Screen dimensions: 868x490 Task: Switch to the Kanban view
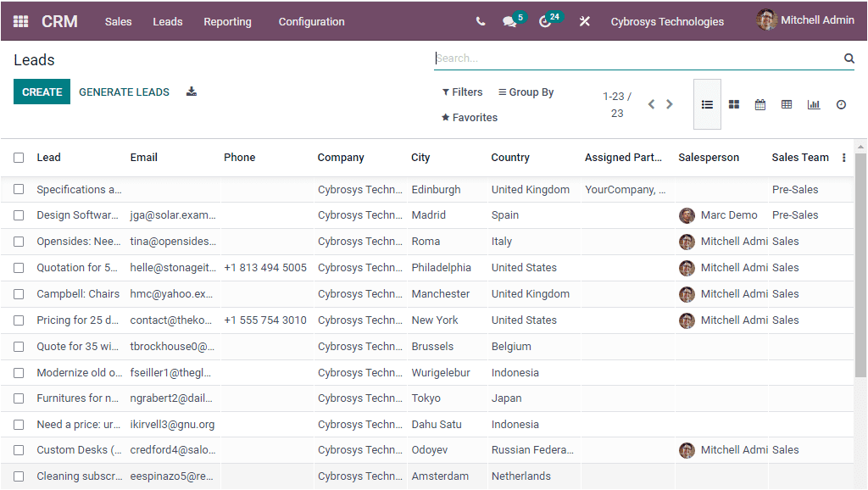733,104
